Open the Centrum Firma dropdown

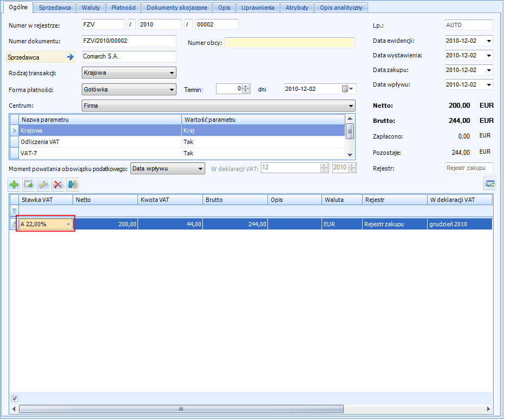tap(351, 106)
